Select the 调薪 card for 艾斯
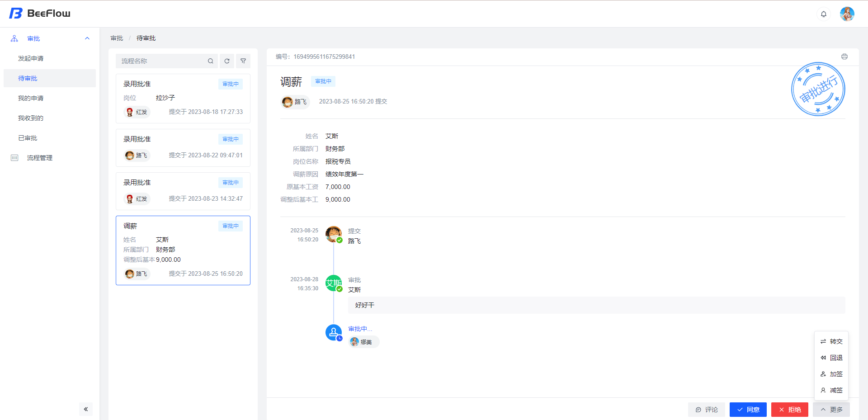The width and height of the screenshot is (868, 420). (183, 250)
